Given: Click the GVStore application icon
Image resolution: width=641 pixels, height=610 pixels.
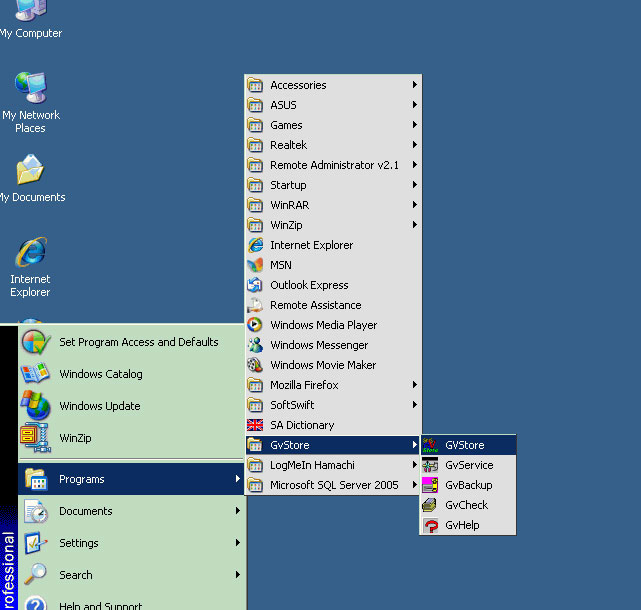Looking at the screenshot, I should pos(430,445).
